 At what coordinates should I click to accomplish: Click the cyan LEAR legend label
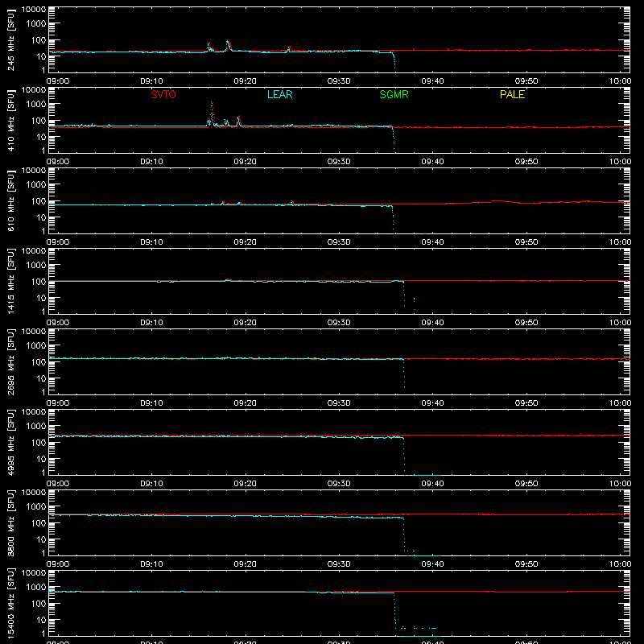coord(279,94)
